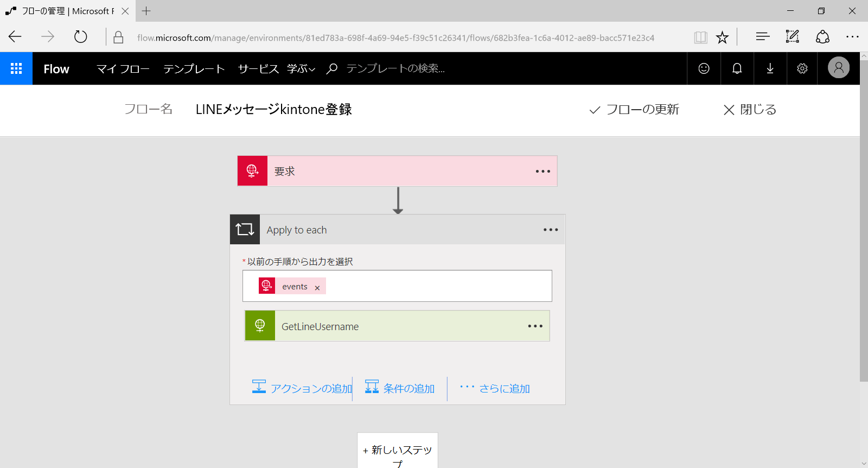Open the 要求 step ellipsis menu
Screen dimensions: 868x468
pos(542,171)
